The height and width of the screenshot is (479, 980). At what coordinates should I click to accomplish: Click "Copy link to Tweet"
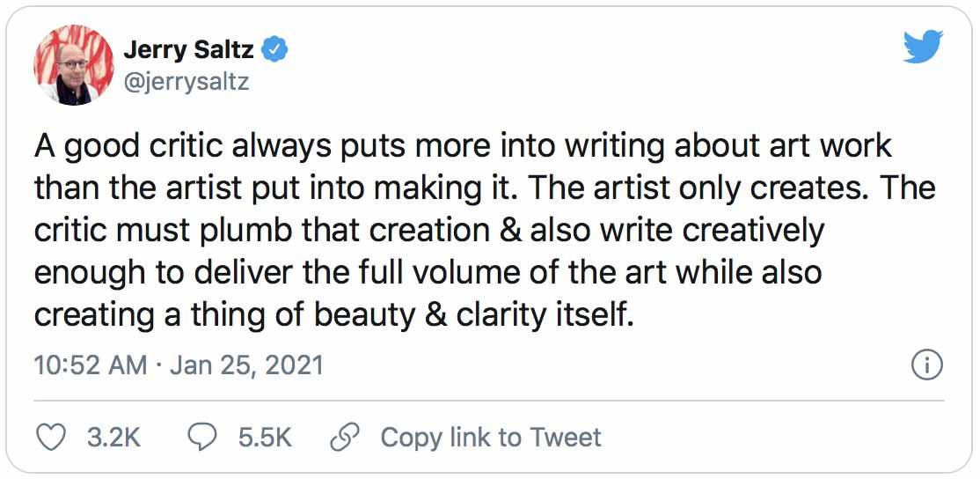pyautogui.click(x=490, y=438)
